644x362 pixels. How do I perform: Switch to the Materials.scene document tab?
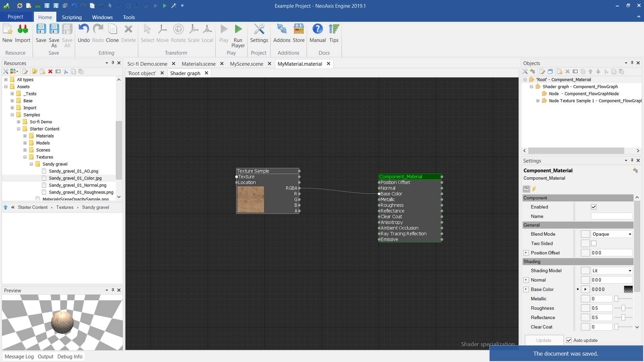click(x=199, y=64)
